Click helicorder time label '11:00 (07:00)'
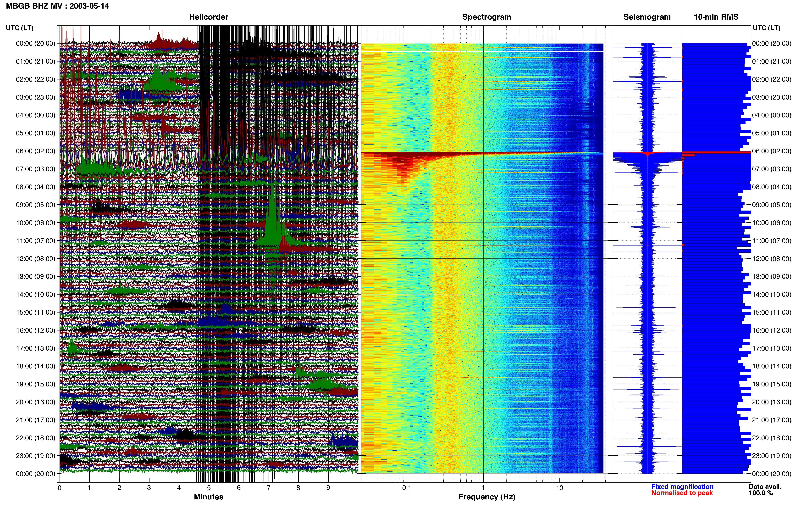Screen dimensions: 812x508 (36, 241)
